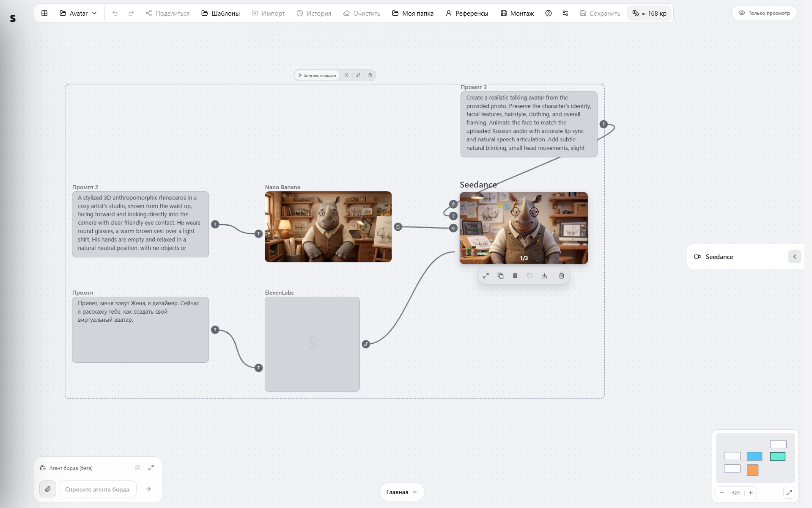The image size is (812, 508).
Task: Open the Главная page dropdown
Action: (x=402, y=492)
